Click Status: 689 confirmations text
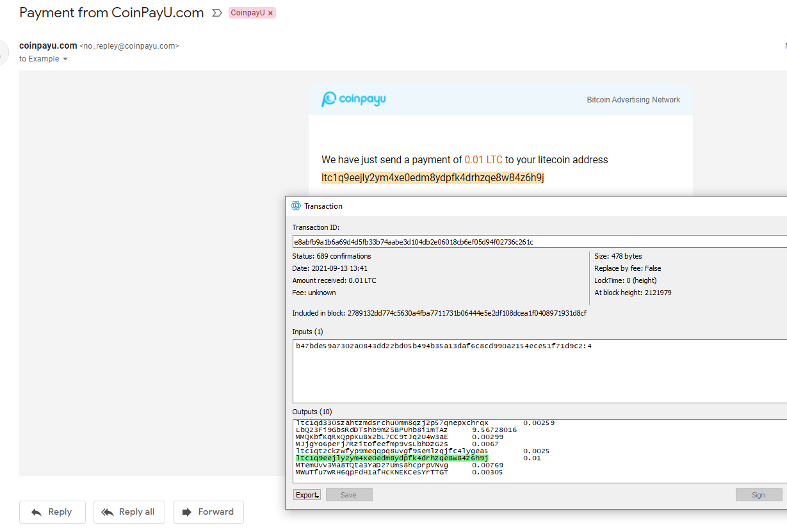The width and height of the screenshot is (787, 532). (x=332, y=256)
